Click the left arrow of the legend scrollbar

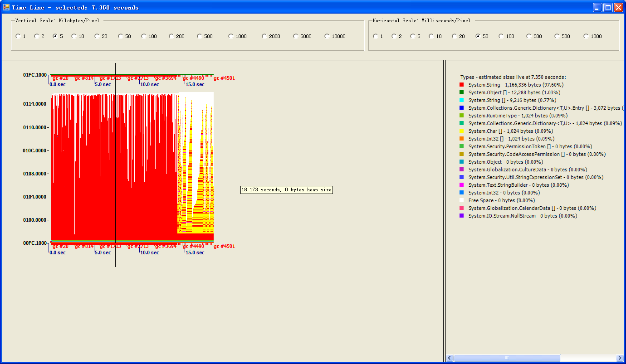click(x=450, y=358)
